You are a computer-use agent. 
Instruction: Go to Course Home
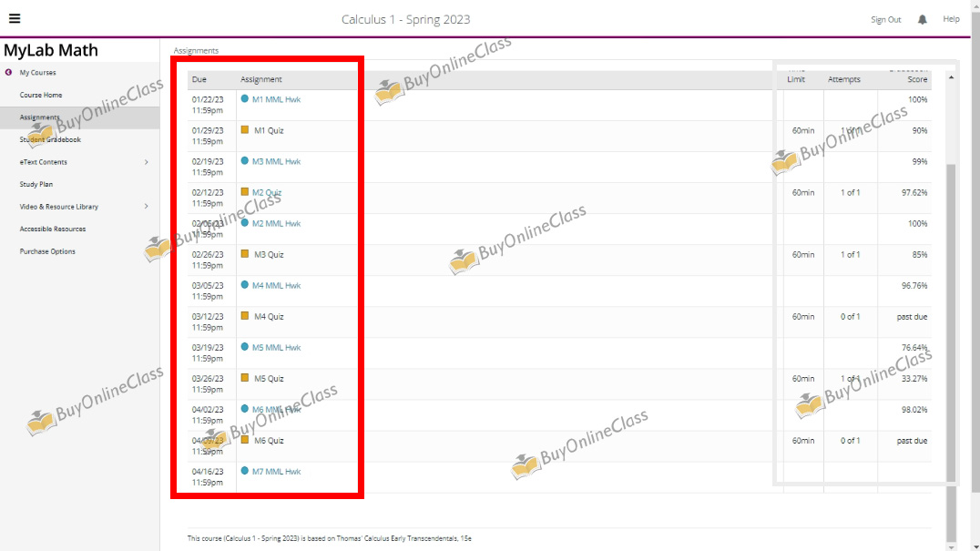41,95
